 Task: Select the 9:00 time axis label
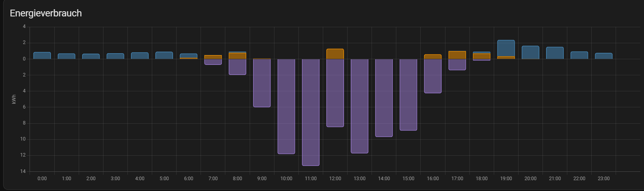click(x=262, y=179)
